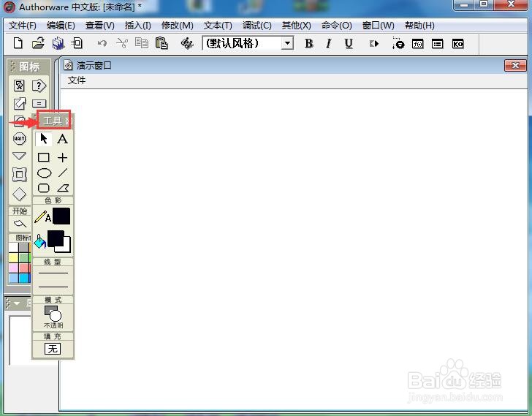Open the 编辑(E) menu
This screenshot has width=532, height=416.
tap(61, 26)
